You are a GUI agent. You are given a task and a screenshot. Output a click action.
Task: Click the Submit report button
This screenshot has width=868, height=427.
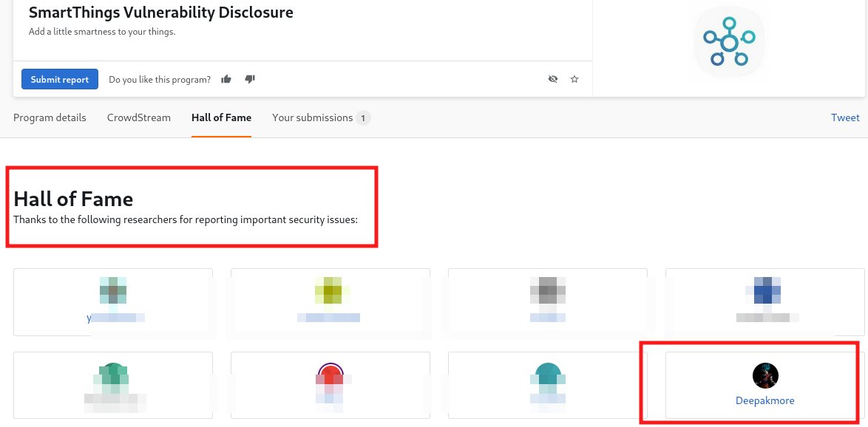pyautogui.click(x=60, y=79)
